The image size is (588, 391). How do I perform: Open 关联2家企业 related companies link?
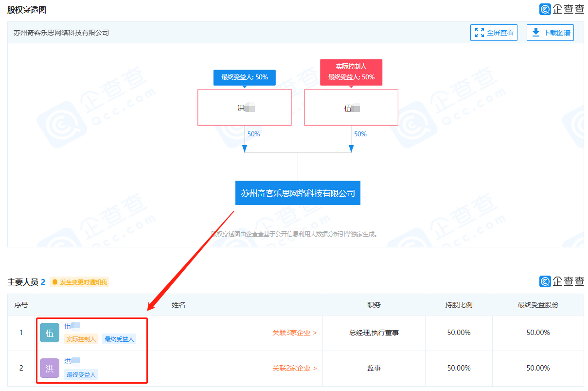point(294,368)
